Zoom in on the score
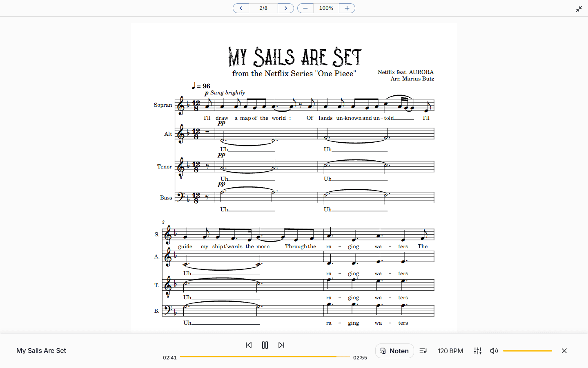This screenshot has height=368, width=588. coord(347,8)
